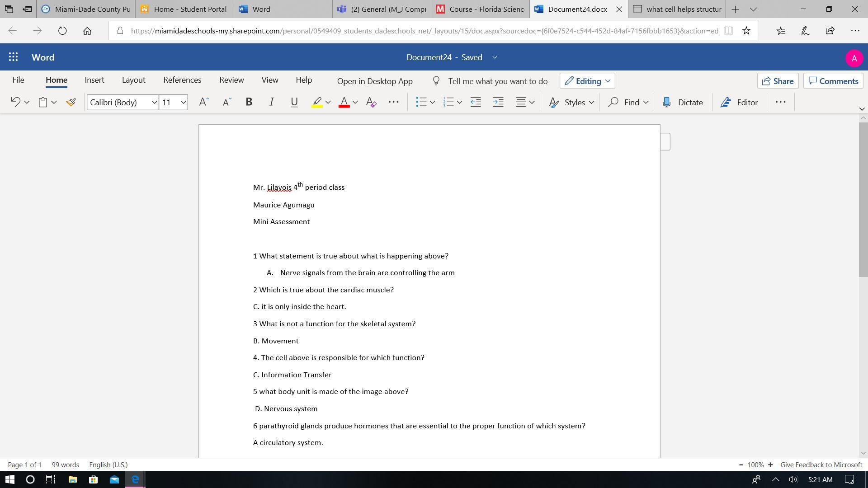Click Clear Formatting icon

[371, 102]
